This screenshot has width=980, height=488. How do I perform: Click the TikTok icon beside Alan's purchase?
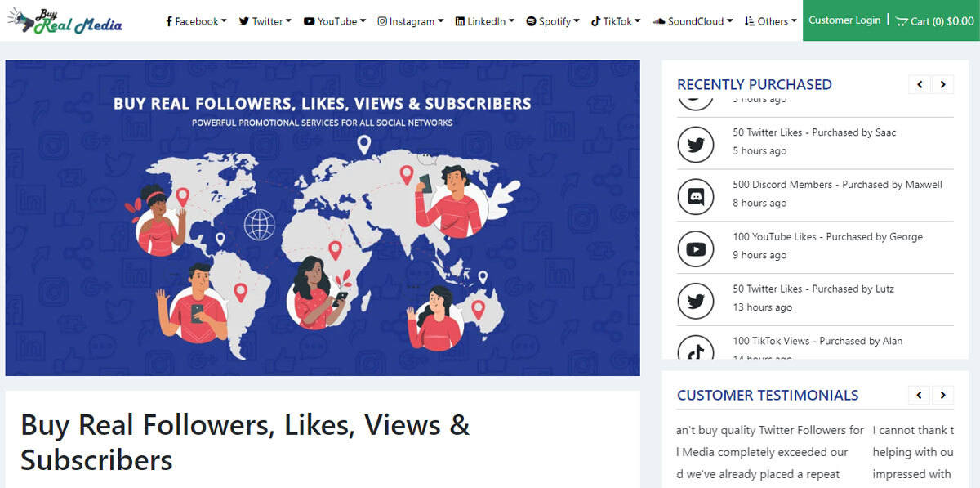pos(696,349)
